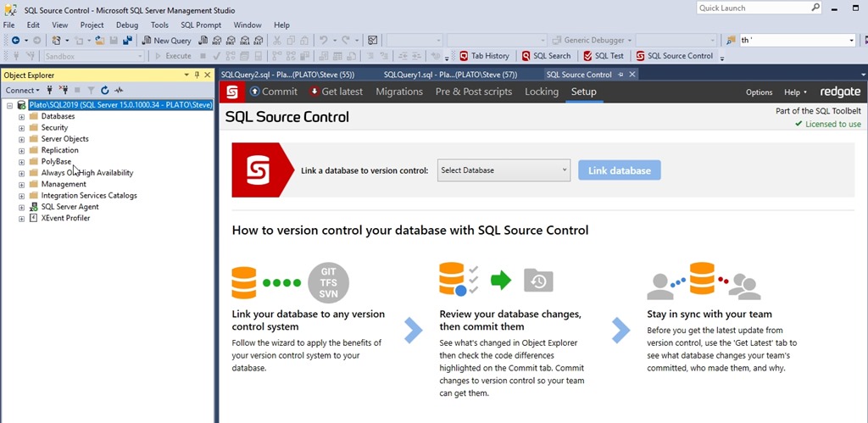Select the SQL Server Agent node
Image resolution: width=868 pixels, height=423 pixels.
70,207
